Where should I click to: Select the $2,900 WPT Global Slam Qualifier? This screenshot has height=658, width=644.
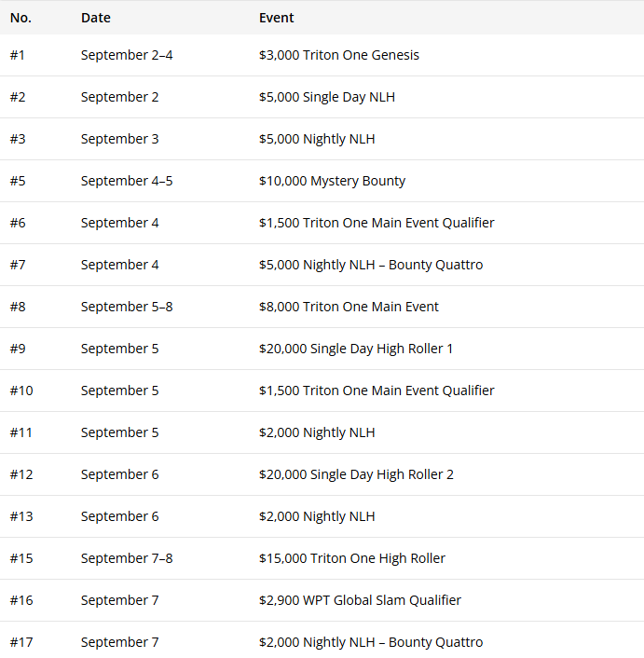coord(360,600)
